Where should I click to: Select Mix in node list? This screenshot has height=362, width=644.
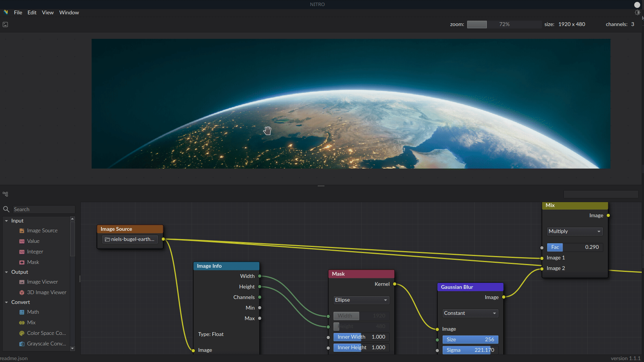(x=31, y=322)
